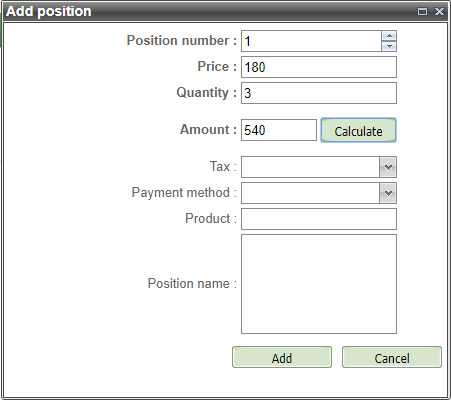The image size is (451, 400).
Task: Open the Payment method dropdown arrow
Action: (388, 193)
